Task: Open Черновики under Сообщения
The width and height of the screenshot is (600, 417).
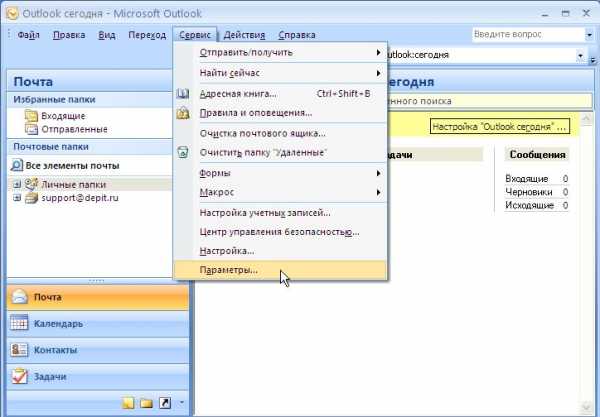Action: pyautogui.click(x=529, y=192)
